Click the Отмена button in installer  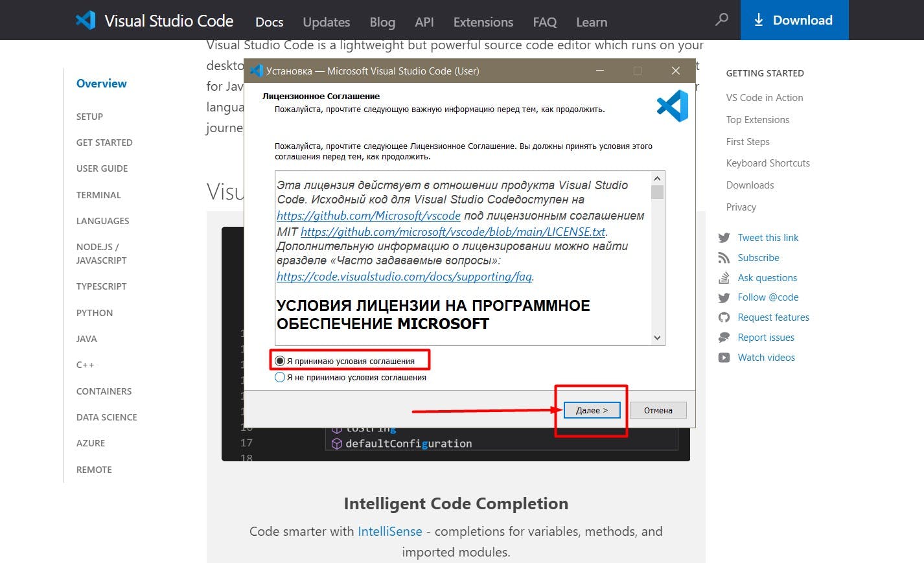pyautogui.click(x=658, y=410)
